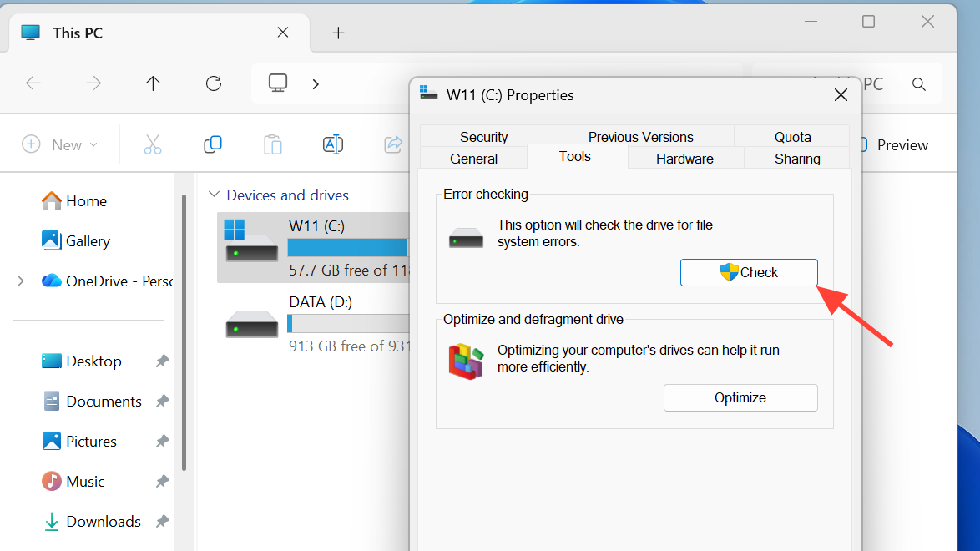980x551 pixels.
Task: Click the Share icon in toolbar
Action: tap(393, 144)
